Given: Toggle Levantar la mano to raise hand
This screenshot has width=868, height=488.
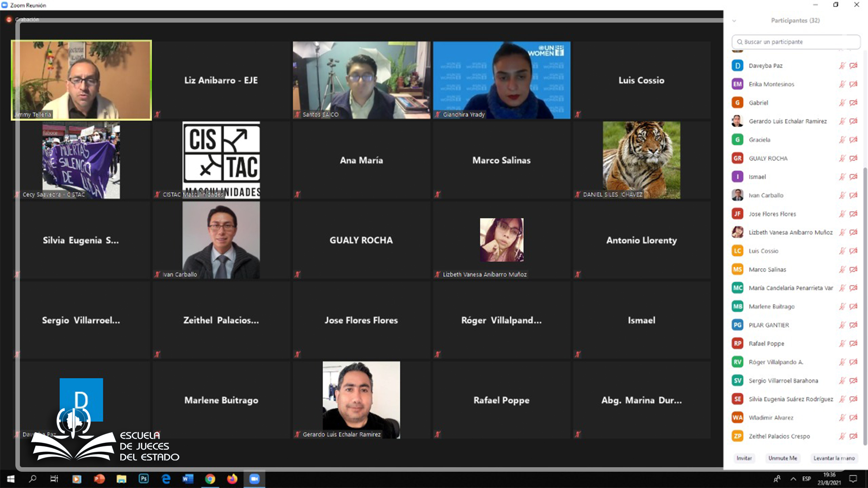Looking at the screenshot, I should 834,458.
